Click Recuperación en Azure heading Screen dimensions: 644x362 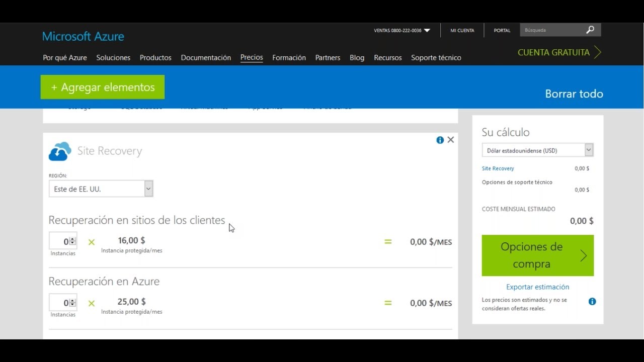[x=104, y=282]
